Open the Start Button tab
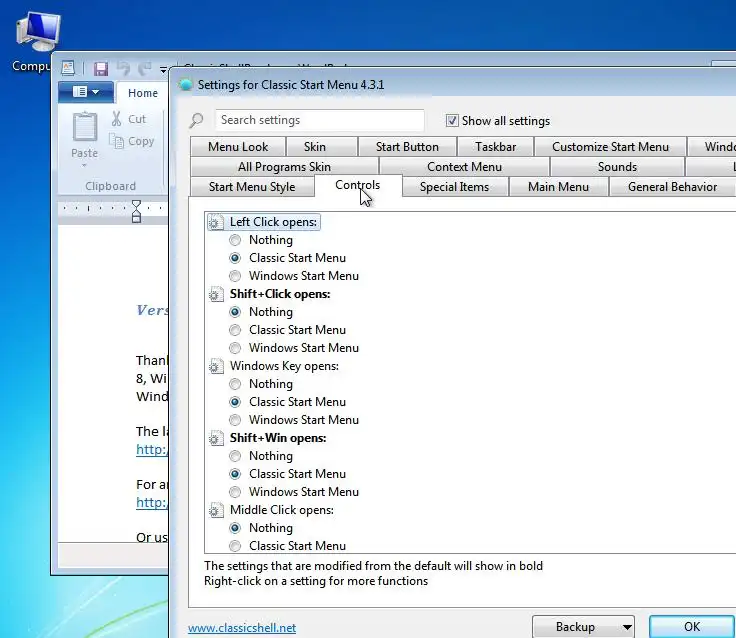Image resolution: width=736 pixels, height=638 pixels. (407, 146)
